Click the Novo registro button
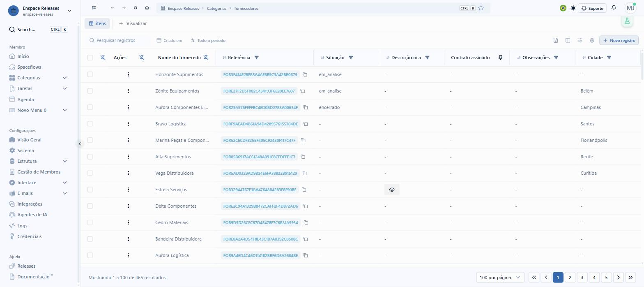Image resolution: width=644 pixels, height=287 pixels. pos(619,40)
